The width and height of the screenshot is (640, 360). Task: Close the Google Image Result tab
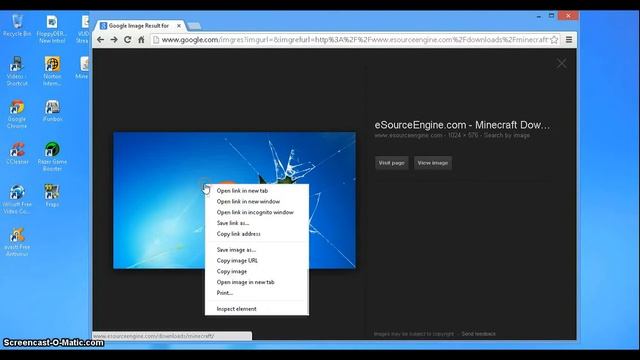[x=179, y=25]
